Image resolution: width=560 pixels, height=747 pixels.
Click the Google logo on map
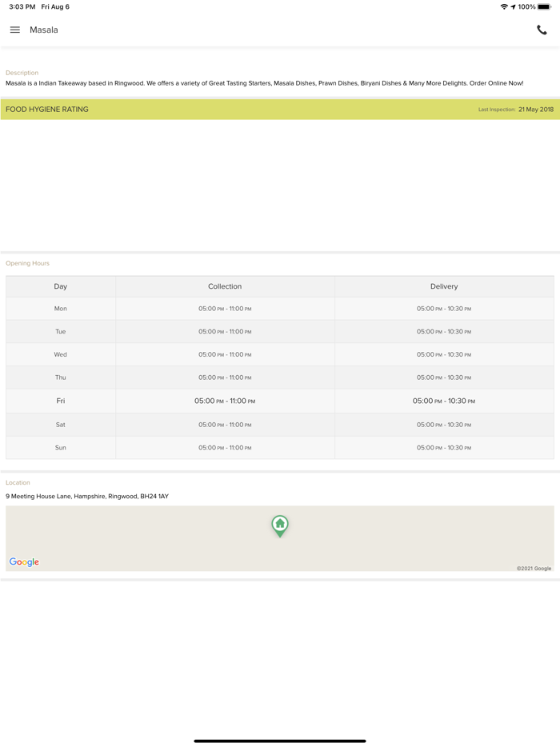(24, 561)
